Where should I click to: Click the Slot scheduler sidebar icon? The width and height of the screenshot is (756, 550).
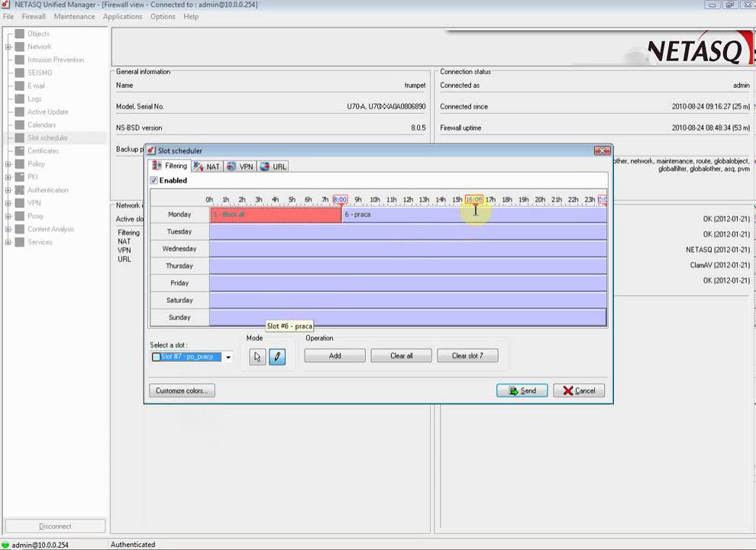[19, 138]
